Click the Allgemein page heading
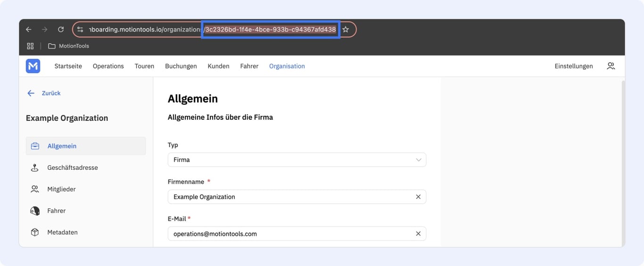Image resolution: width=644 pixels, height=266 pixels. pyautogui.click(x=193, y=99)
